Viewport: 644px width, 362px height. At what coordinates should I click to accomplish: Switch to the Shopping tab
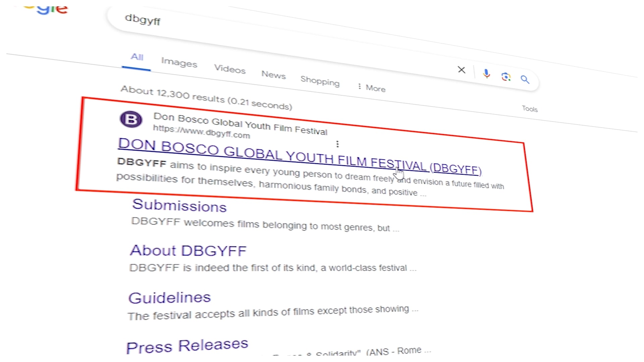click(320, 81)
